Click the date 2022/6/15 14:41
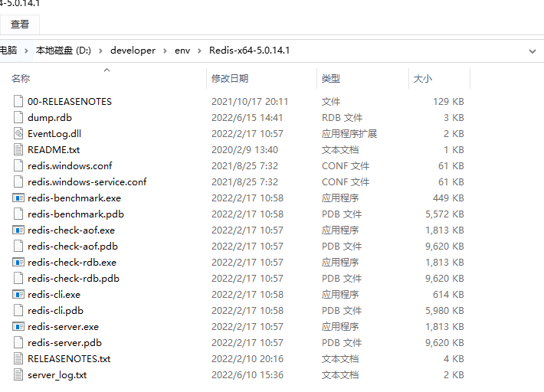Viewport: 544px width, 392px height. pos(247,118)
